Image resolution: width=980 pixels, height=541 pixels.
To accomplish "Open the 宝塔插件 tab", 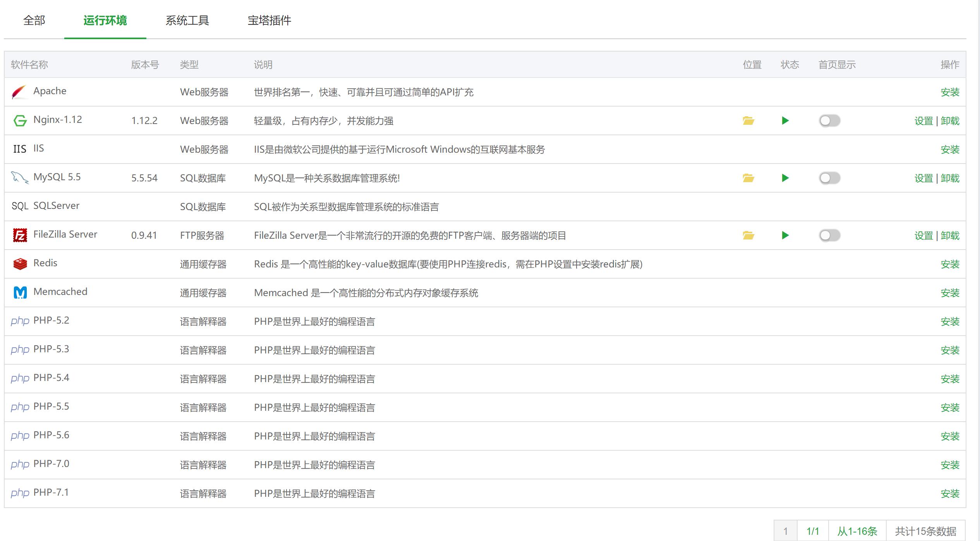I will click(269, 20).
